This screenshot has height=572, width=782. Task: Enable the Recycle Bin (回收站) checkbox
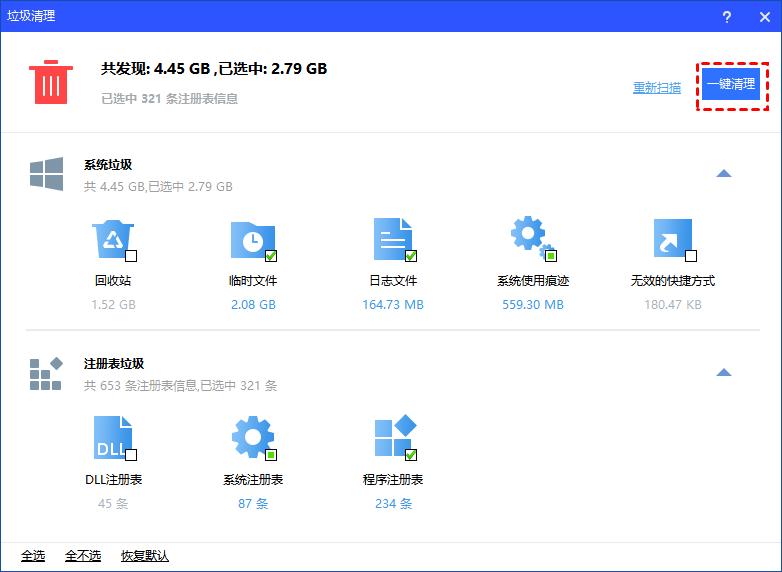(x=131, y=256)
